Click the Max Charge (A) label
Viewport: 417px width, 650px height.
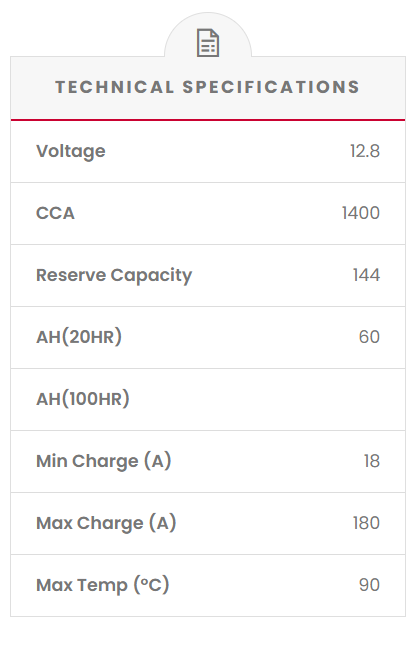(106, 523)
